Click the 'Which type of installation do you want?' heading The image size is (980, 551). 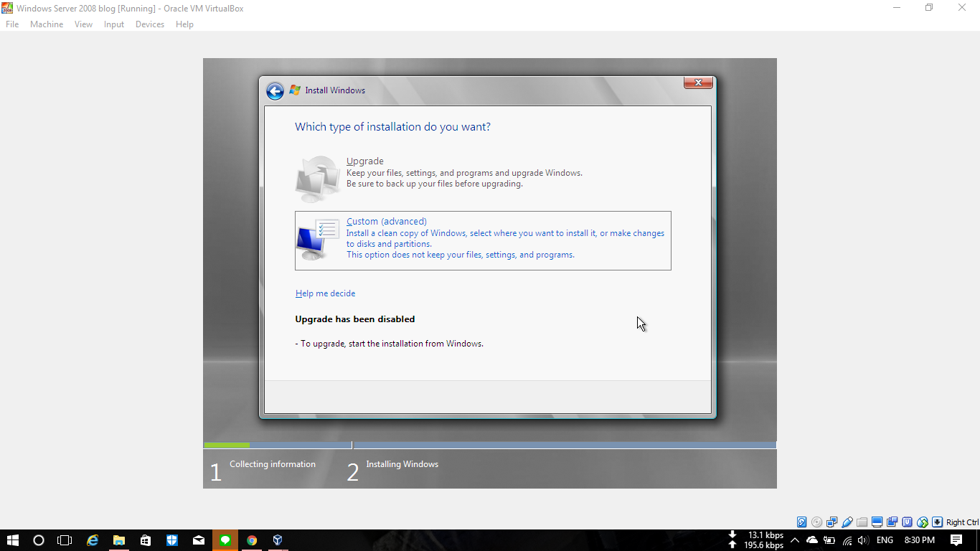(x=393, y=127)
